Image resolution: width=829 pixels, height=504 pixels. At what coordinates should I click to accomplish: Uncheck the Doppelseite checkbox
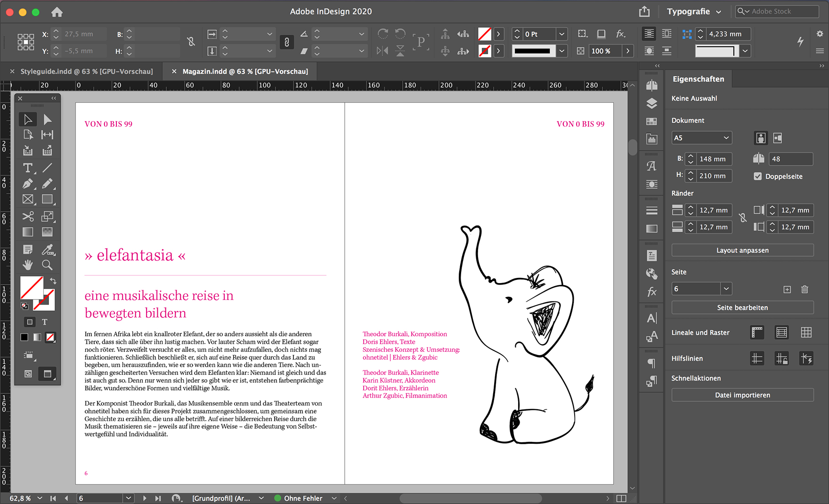coord(757,176)
